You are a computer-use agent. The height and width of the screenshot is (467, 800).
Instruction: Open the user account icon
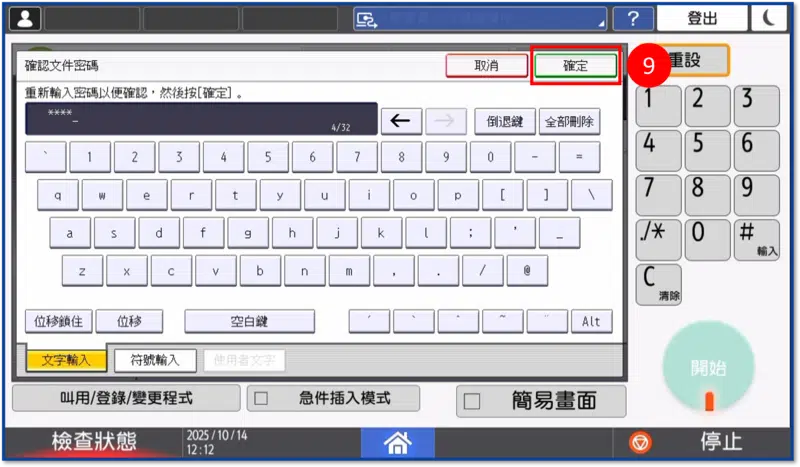[x=24, y=19]
